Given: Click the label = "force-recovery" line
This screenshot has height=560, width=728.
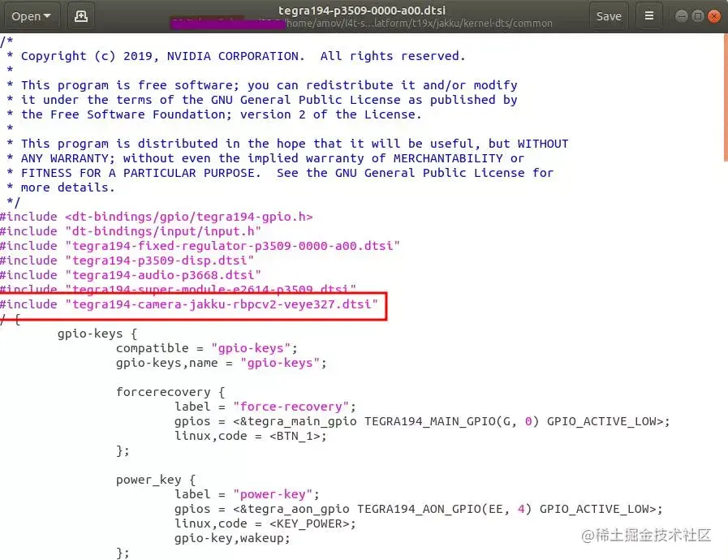Looking at the screenshot, I should (x=265, y=407).
